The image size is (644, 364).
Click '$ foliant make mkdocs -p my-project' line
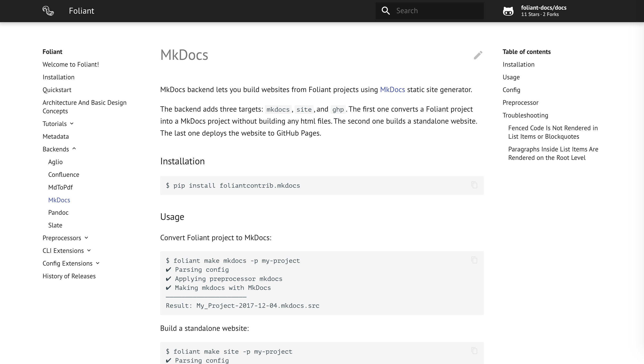[x=233, y=260]
